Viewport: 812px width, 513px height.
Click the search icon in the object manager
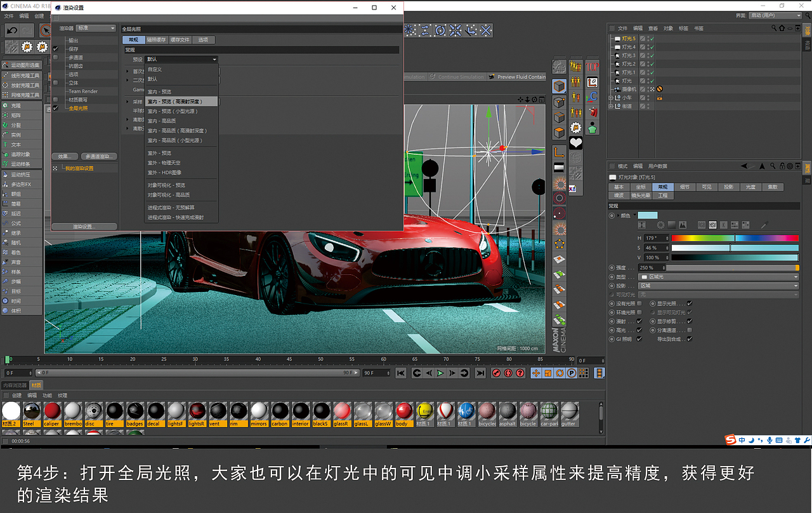(x=774, y=28)
